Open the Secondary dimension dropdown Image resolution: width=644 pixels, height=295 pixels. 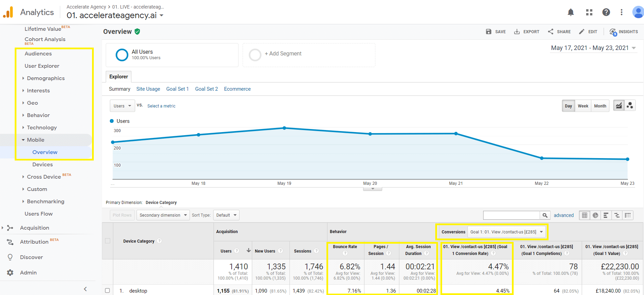[x=163, y=215]
